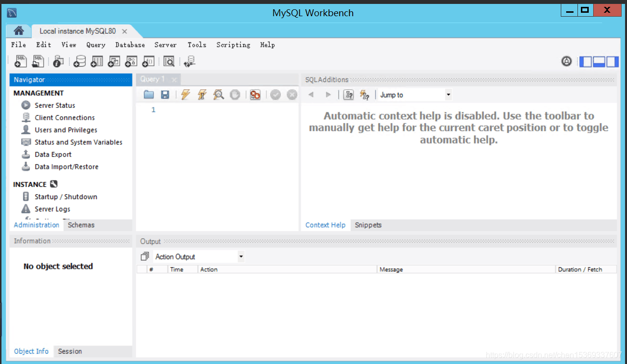
Task: Create a new stored procedure toolbar icon
Action: [x=131, y=61]
